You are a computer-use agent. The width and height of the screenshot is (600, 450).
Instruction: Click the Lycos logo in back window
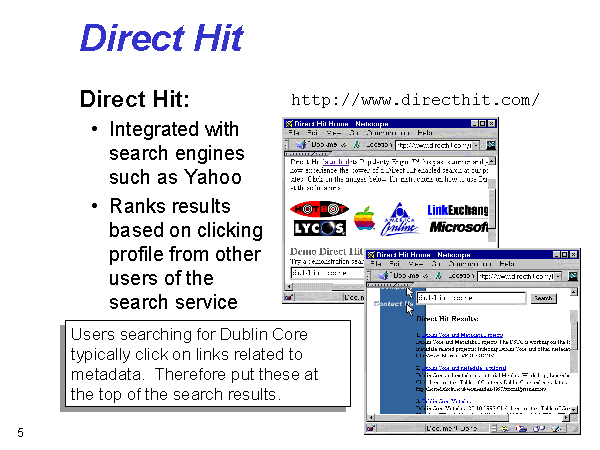(320, 228)
